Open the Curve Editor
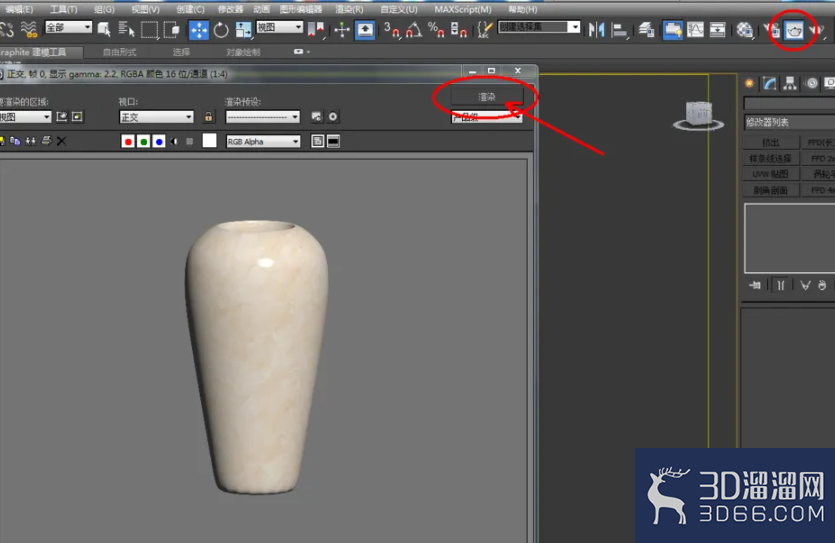Screen dimensions: 835x543 695,30
